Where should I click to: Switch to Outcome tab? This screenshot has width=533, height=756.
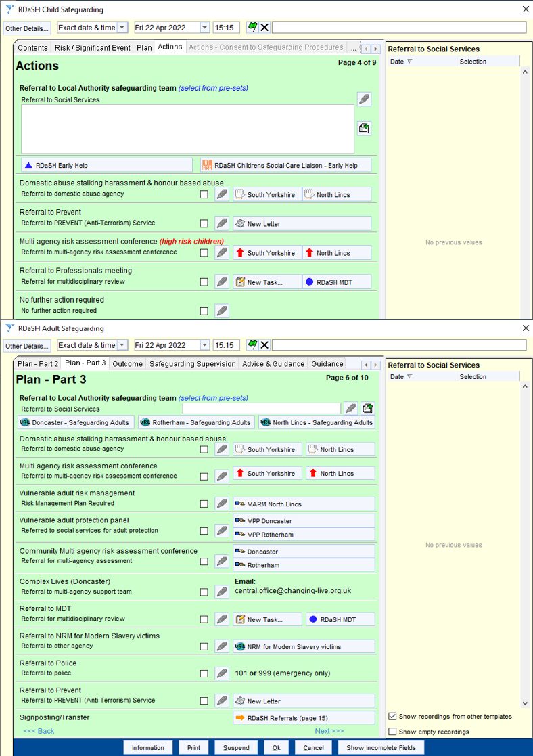point(128,364)
